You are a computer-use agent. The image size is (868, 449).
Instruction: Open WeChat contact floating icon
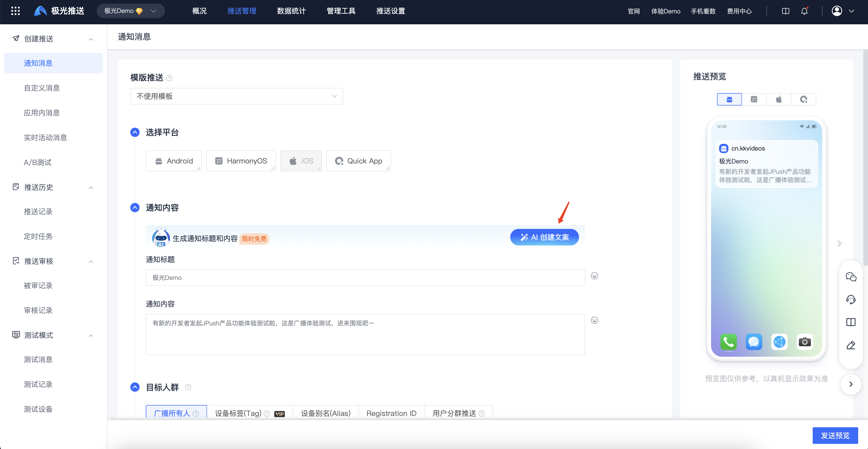click(x=851, y=277)
